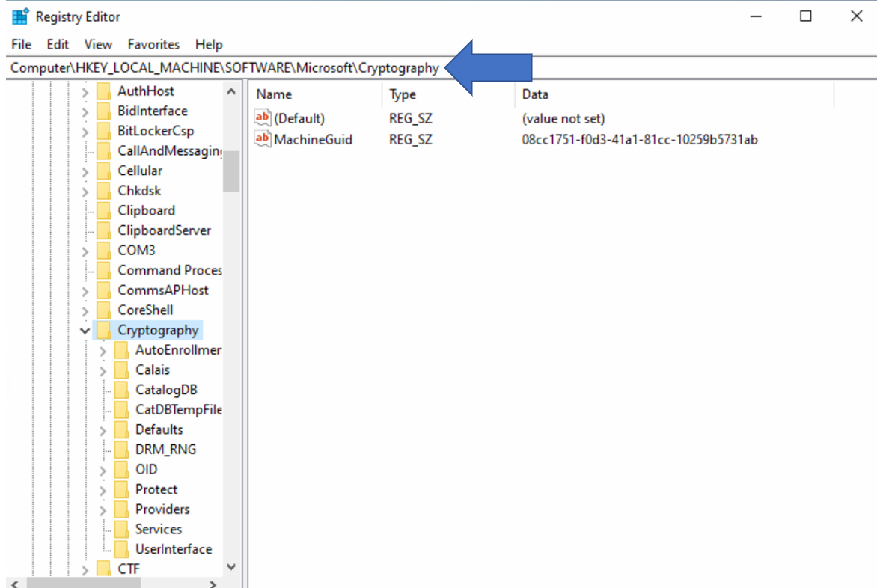Viewport: 877px width, 588px height.
Task: Select the CatalogDB folder icon
Action: 121,391
